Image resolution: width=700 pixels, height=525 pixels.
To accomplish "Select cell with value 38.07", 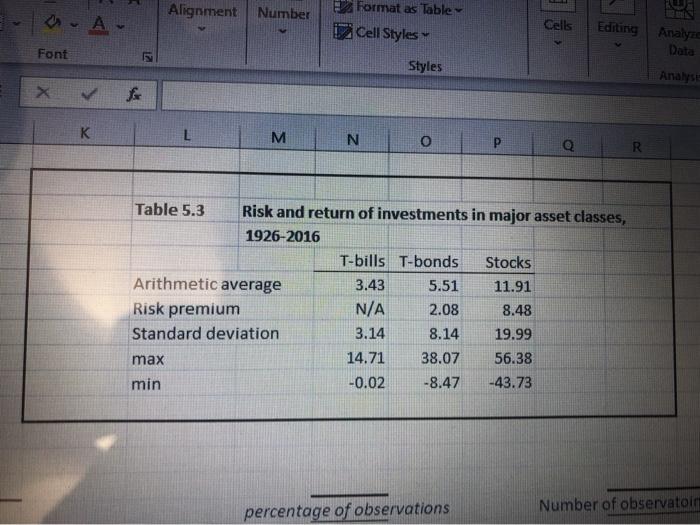I will coord(425,358).
